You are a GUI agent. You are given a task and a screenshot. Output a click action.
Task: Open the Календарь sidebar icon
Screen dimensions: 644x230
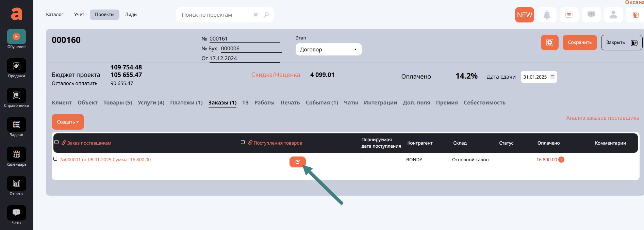(x=16, y=154)
